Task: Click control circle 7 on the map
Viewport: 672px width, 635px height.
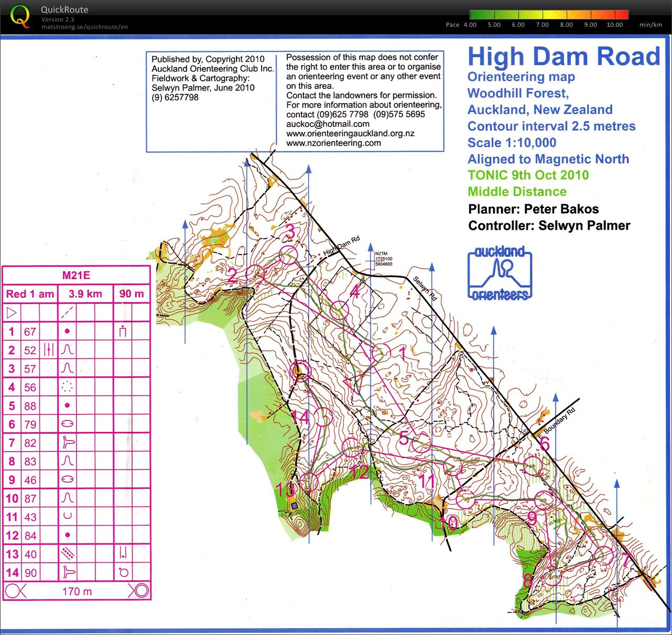Action: (604, 556)
